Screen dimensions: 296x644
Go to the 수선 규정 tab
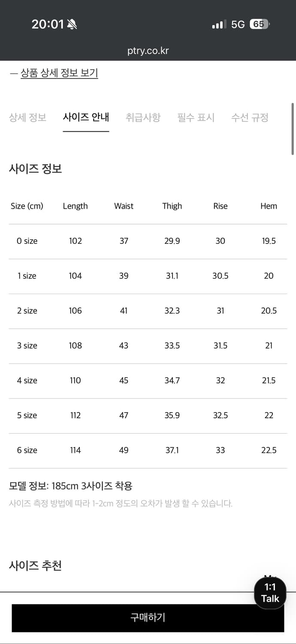click(x=250, y=117)
